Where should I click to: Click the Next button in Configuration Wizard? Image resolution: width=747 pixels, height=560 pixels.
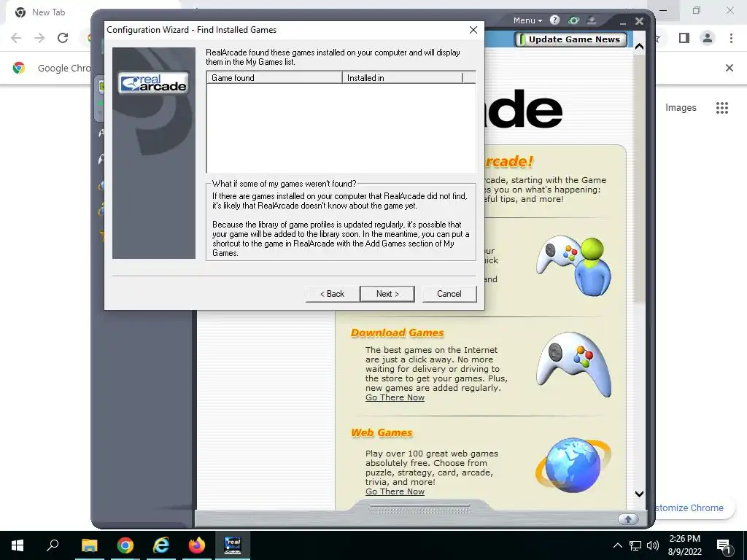[387, 294]
